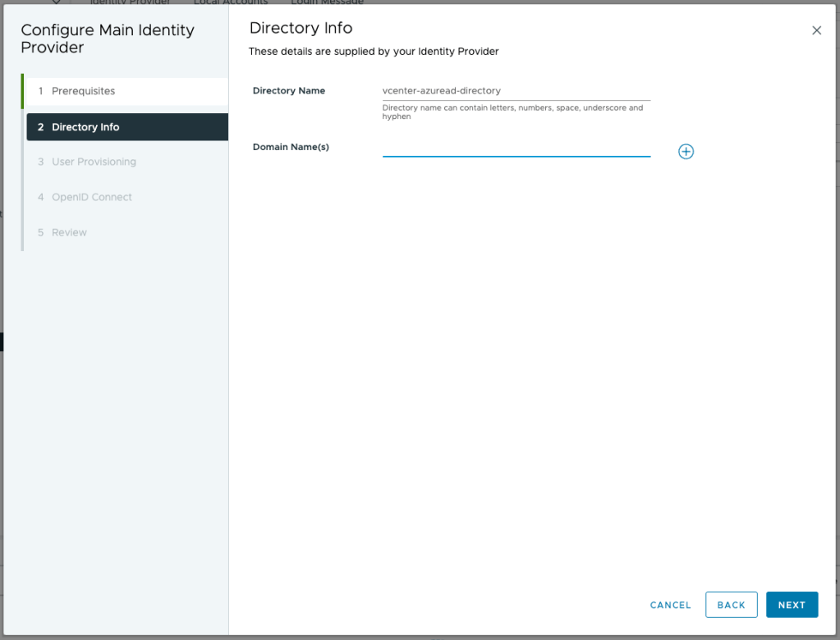
Task: Click the Domain Name(s) label
Action: (x=291, y=147)
